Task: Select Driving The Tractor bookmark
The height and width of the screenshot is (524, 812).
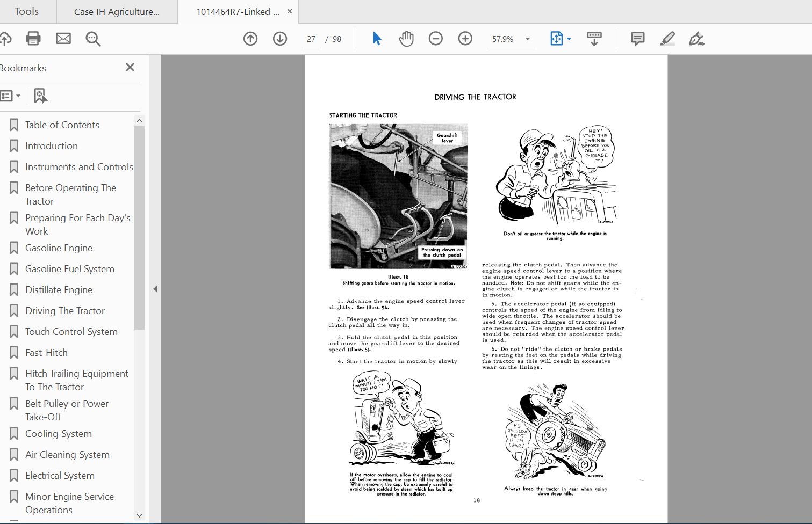Action: pyautogui.click(x=65, y=311)
